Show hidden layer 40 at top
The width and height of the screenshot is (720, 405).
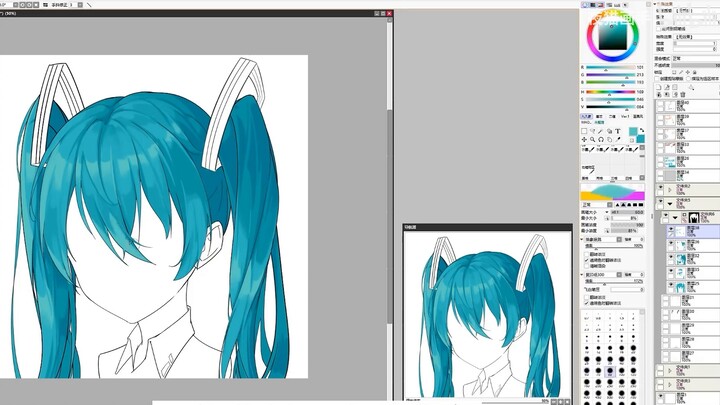click(x=660, y=104)
